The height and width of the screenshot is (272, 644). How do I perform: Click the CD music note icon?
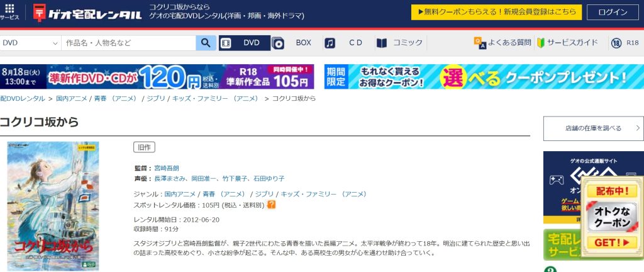(x=330, y=43)
